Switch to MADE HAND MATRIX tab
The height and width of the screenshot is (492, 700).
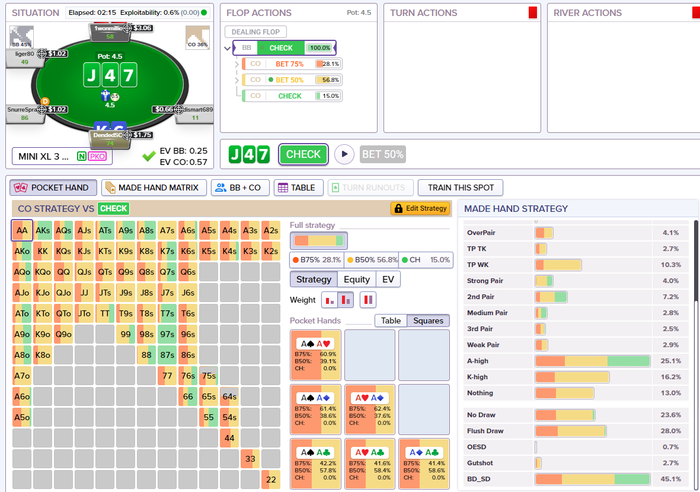tap(154, 188)
